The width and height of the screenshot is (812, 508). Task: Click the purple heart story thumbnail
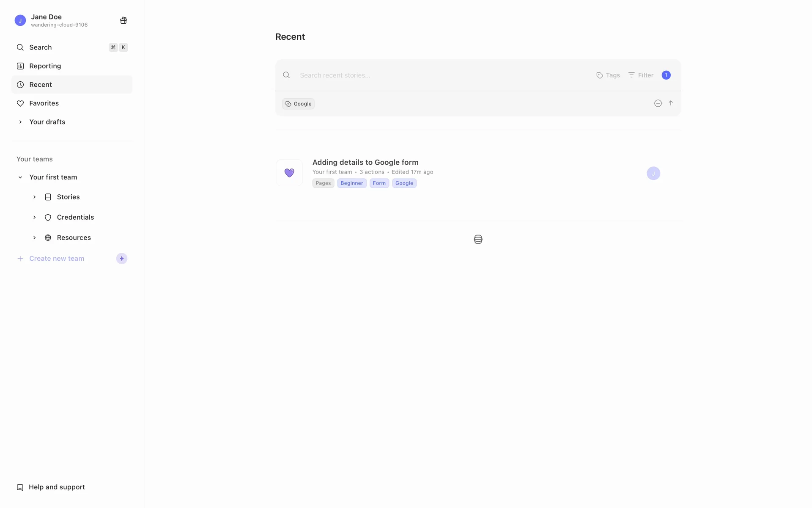coord(289,173)
